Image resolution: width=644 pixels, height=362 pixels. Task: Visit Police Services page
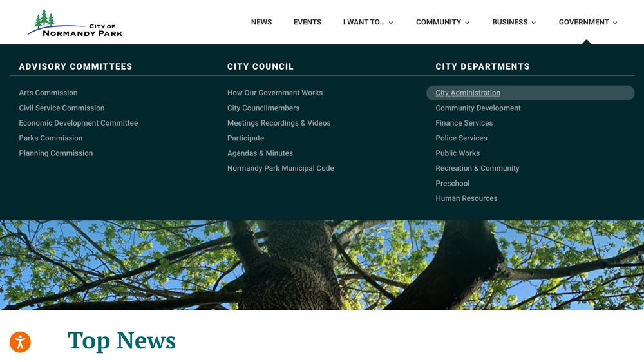point(461,138)
